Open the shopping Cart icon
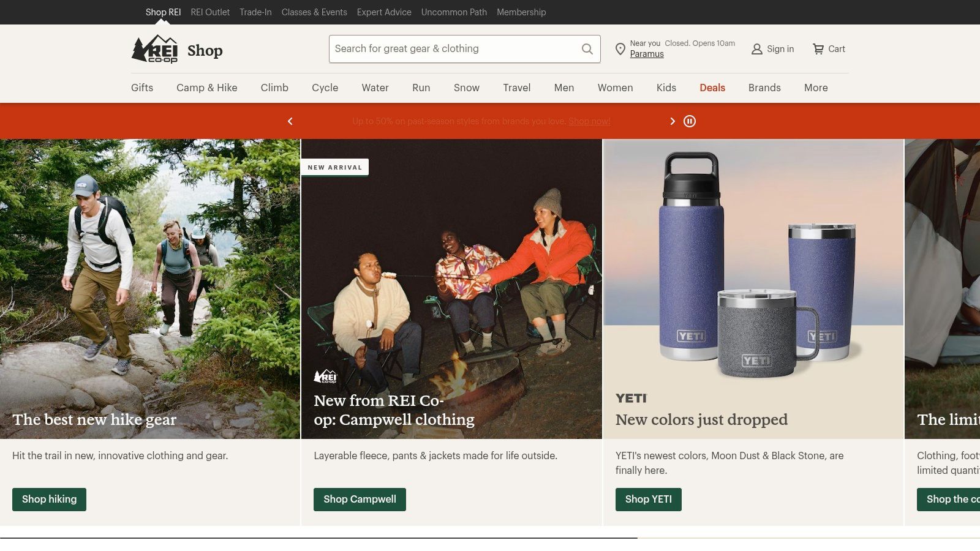The height and width of the screenshot is (551, 980). [819, 49]
